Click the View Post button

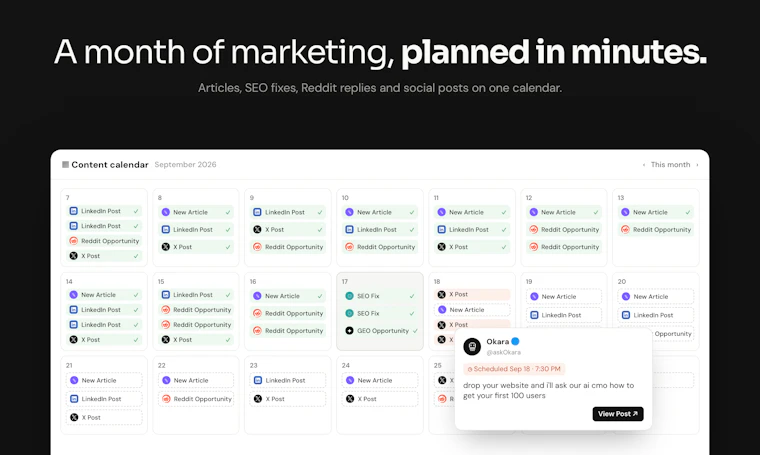point(618,414)
